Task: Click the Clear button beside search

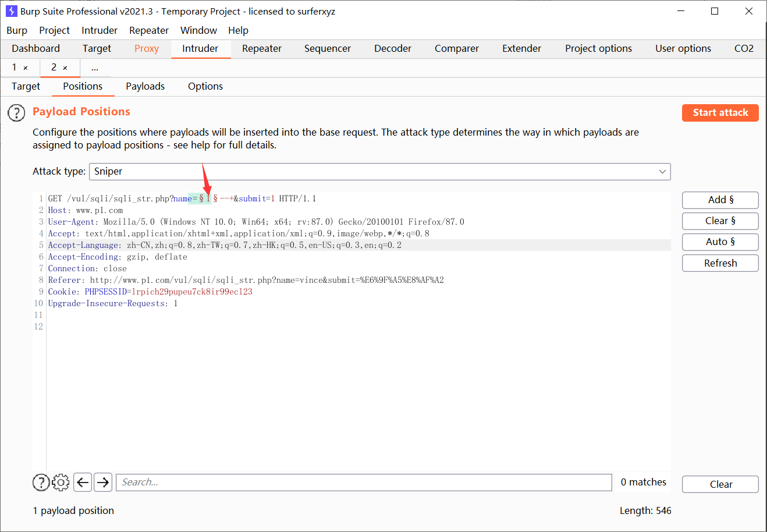Action: pos(720,484)
